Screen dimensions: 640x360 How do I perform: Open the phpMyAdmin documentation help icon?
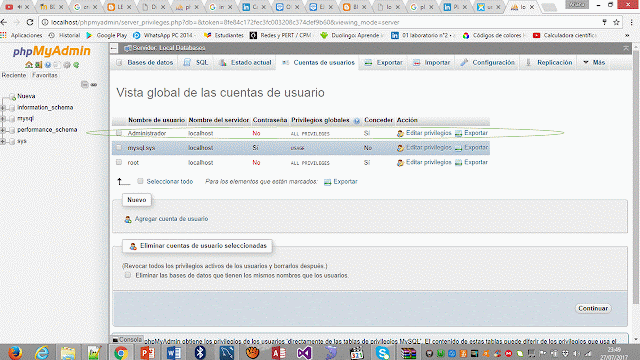[48, 65]
